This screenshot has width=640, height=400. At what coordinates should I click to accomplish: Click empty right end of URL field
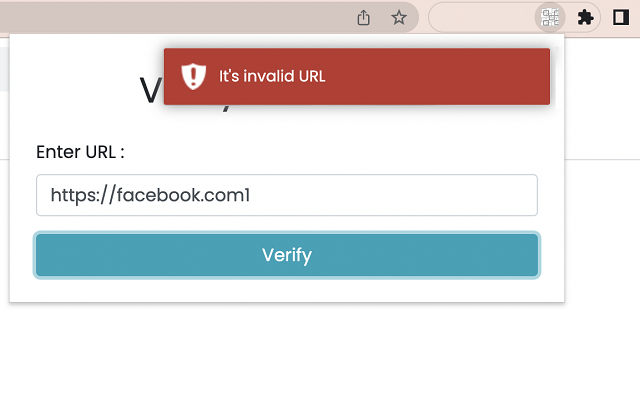tap(480, 195)
